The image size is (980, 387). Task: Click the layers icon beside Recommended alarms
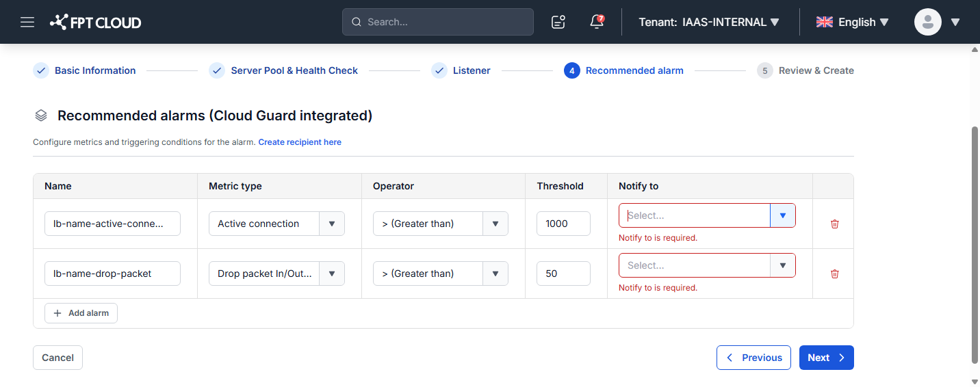click(x=41, y=116)
